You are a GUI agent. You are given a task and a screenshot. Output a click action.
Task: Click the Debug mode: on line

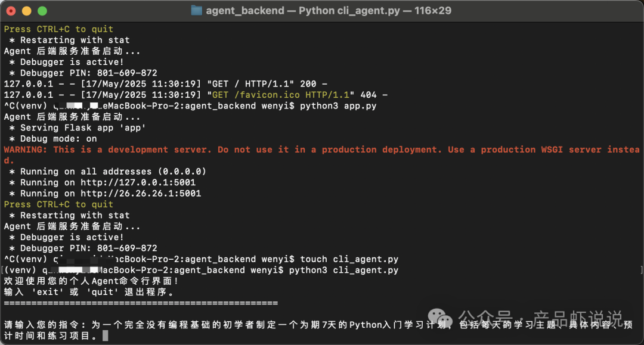tap(53, 139)
